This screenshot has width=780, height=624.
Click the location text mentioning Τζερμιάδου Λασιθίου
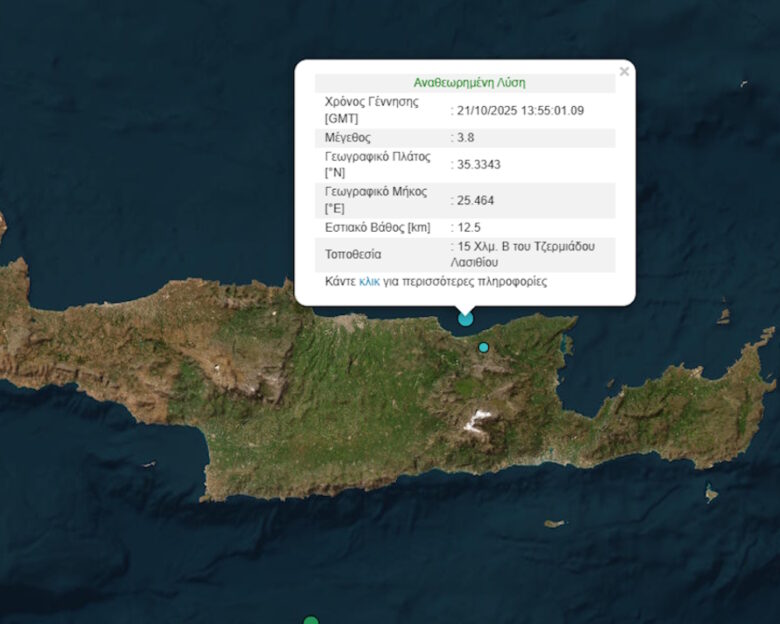[x=525, y=254]
